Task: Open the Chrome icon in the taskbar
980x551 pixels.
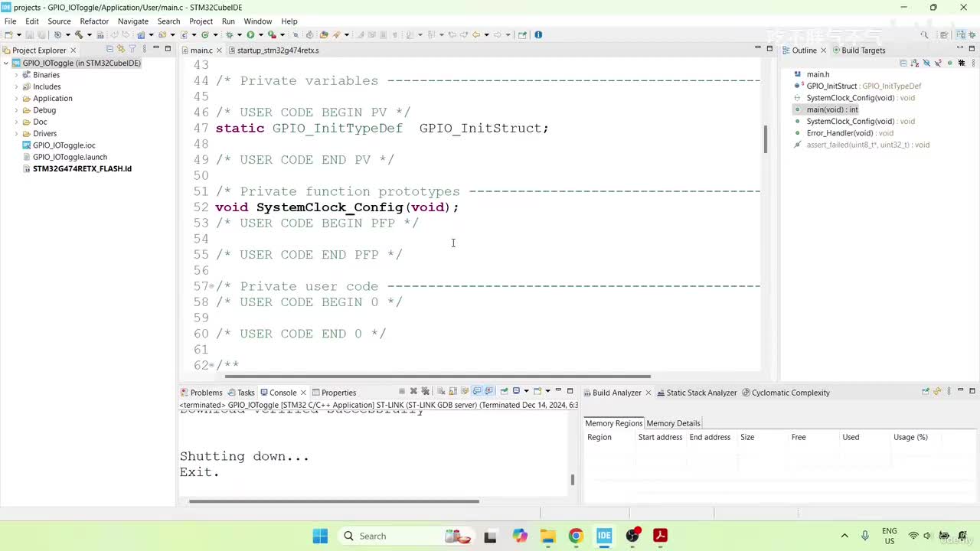Action: click(x=576, y=536)
